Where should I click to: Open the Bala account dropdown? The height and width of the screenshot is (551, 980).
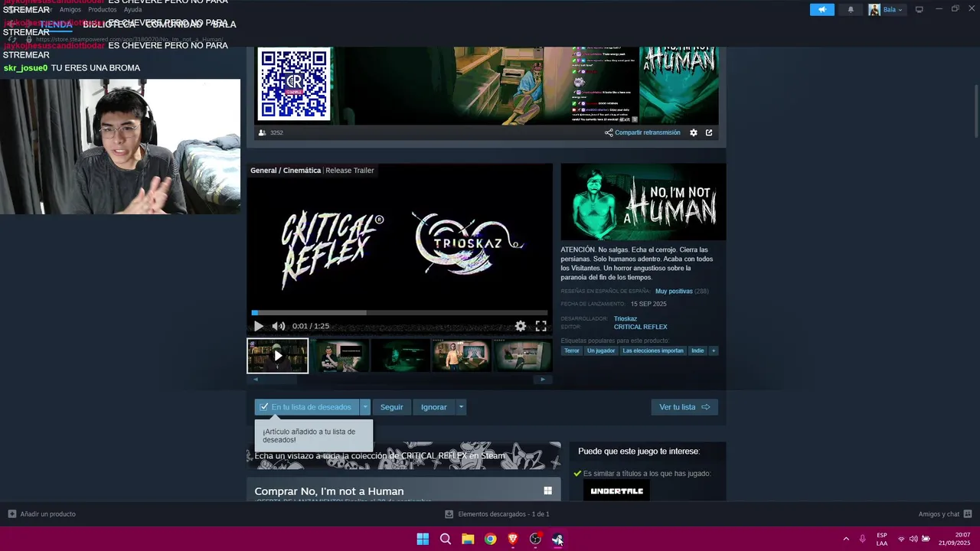click(x=887, y=10)
